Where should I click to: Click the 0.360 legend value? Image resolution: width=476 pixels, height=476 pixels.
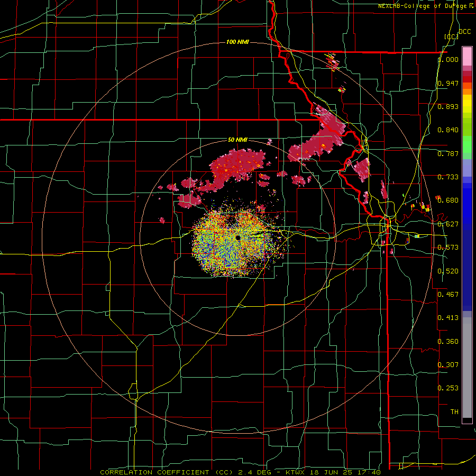(448, 342)
